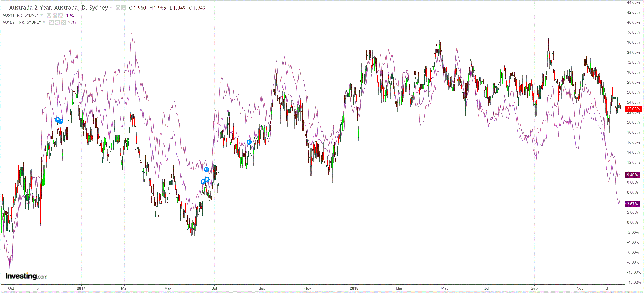
Task: Open AU10YT=RR settings gear
Action: pyautogui.click(x=57, y=23)
